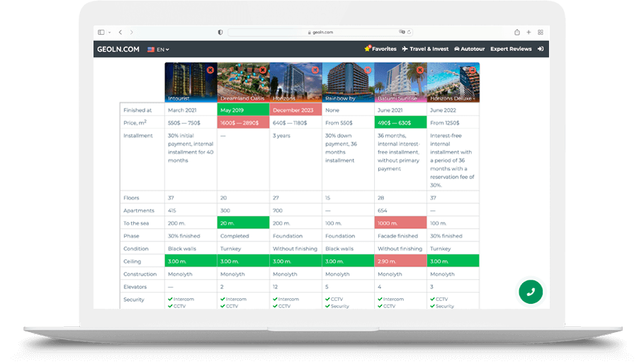The image size is (644, 364).
Task: Expand the sidebar dropdown arrow in Safari
Action: coord(108,33)
